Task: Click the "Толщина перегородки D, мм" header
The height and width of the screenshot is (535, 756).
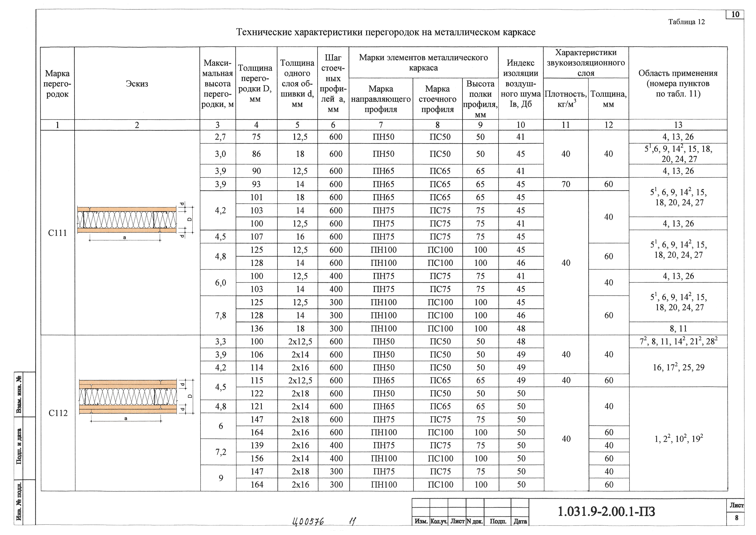Action: tap(256, 83)
